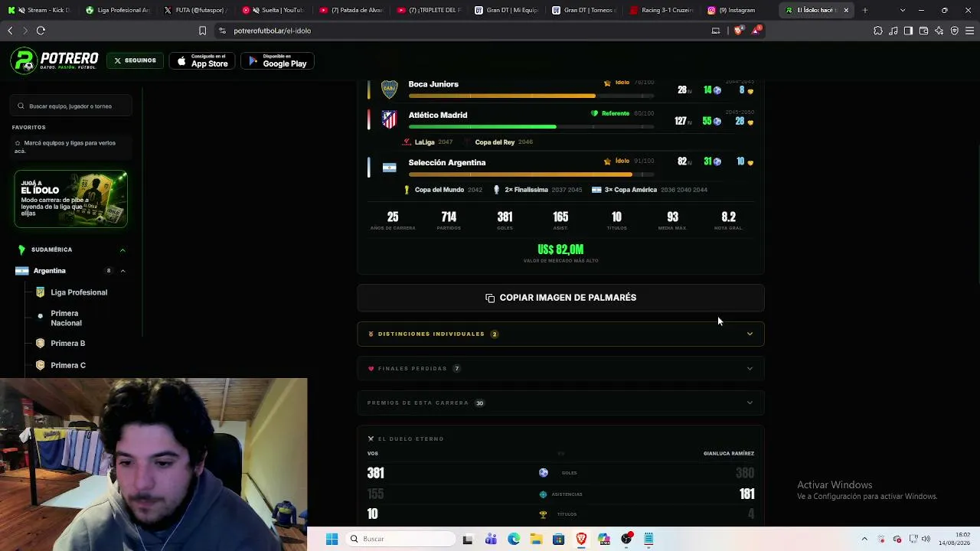Viewport: 980px width, 551px height.
Task: Open the browser hamburger menu
Action: [x=970, y=31]
